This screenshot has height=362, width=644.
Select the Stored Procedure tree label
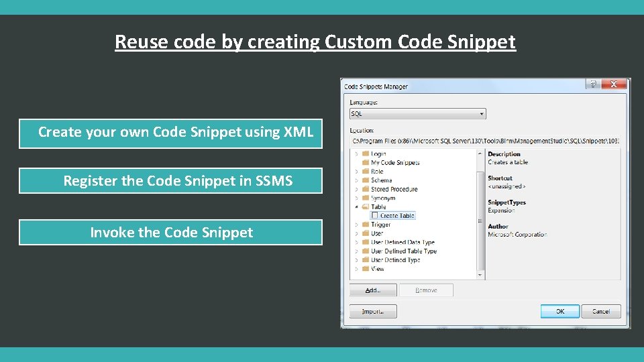[x=394, y=189]
